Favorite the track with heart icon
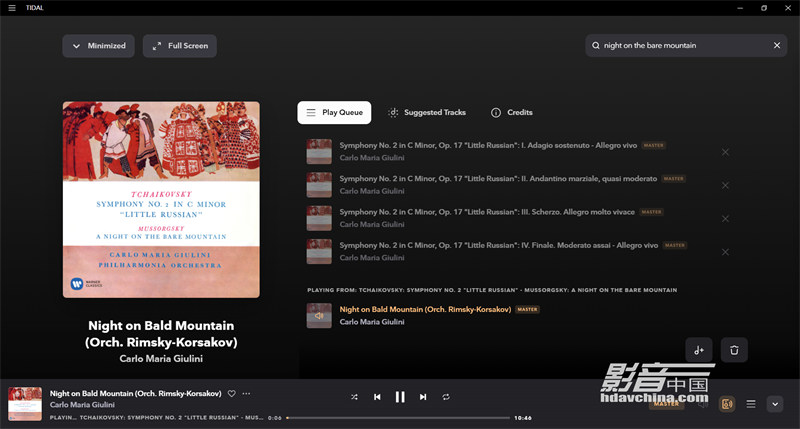This screenshot has height=429, width=800. pyautogui.click(x=232, y=393)
